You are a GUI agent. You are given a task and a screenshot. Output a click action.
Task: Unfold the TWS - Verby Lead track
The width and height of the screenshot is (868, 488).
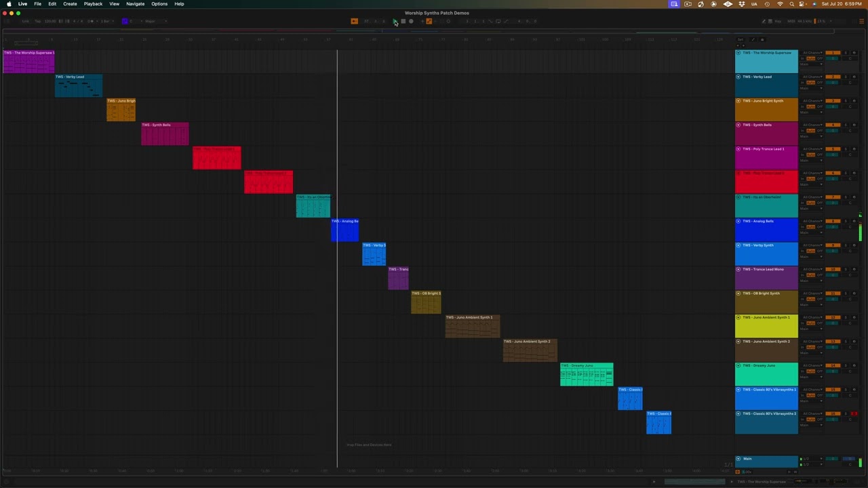[738, 77]
